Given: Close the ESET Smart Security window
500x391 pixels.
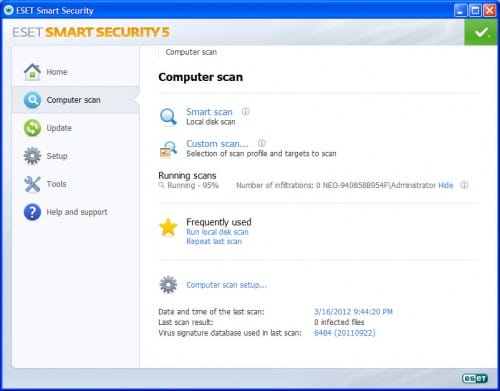Looking at the screenshot, I should coord(490,10).
